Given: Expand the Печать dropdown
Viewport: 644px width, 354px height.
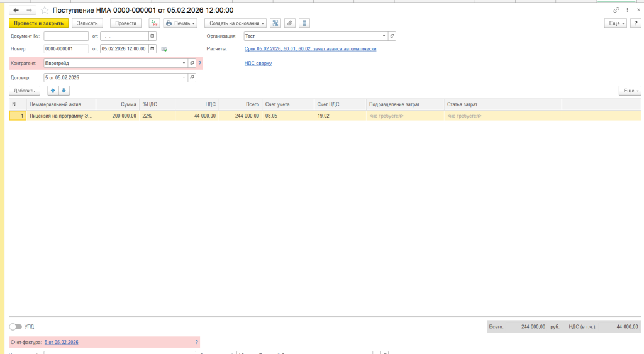Looking at the screenshot, I should [x=180, y=23].
